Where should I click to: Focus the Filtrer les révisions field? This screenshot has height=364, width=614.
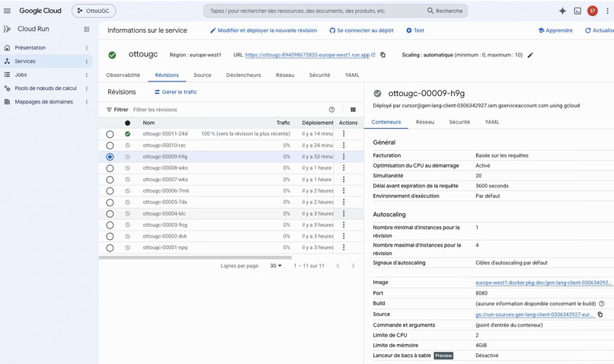click(229, 110)
